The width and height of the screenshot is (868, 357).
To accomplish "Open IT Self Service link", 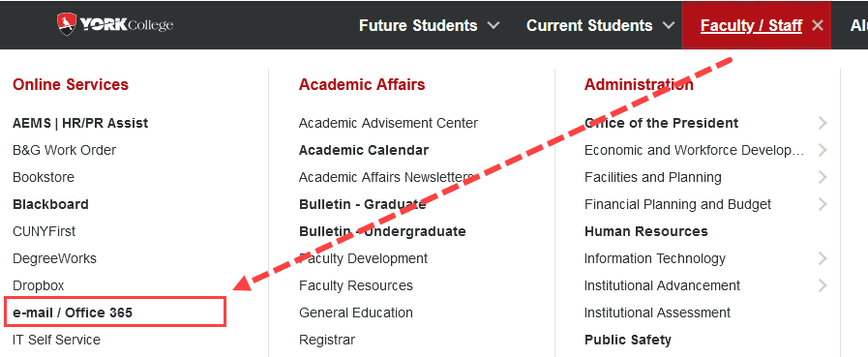I will point(56,340).
